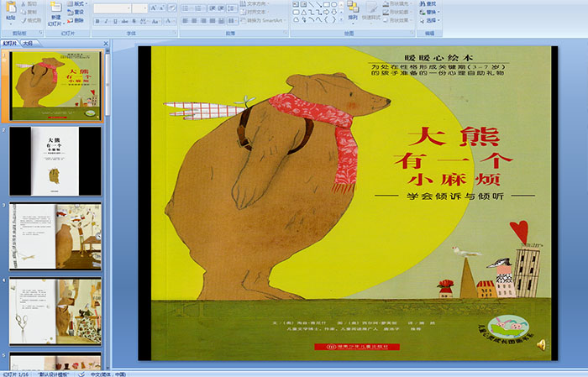Click the Cut (剪切) command

pyautogui.click(x=29, y=4)
